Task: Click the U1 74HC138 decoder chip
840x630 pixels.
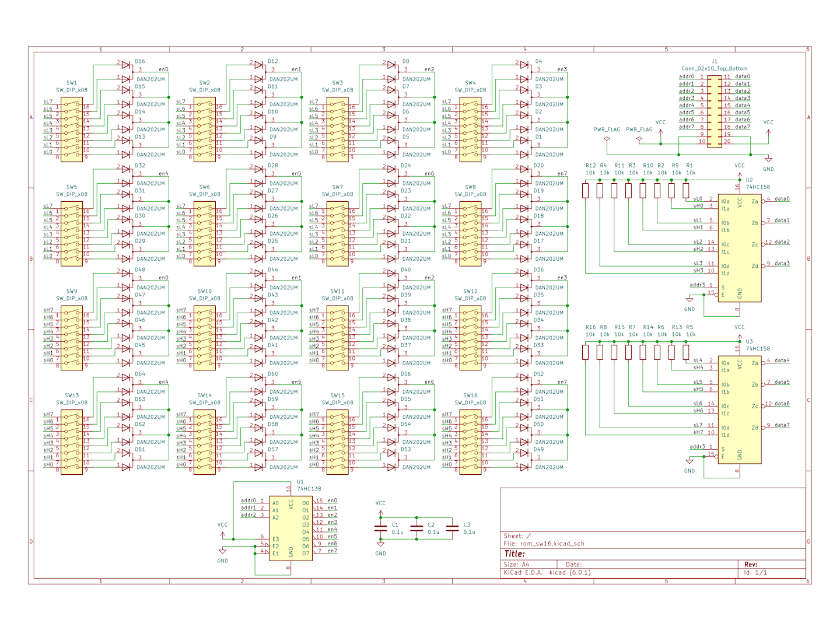Action: coord(290,529)
